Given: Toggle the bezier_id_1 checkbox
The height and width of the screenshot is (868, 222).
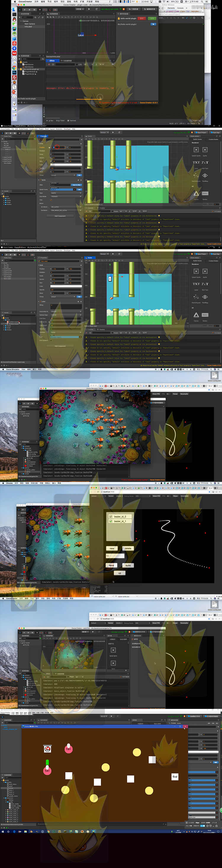Looking at the screenshot, I should point(111,521).
